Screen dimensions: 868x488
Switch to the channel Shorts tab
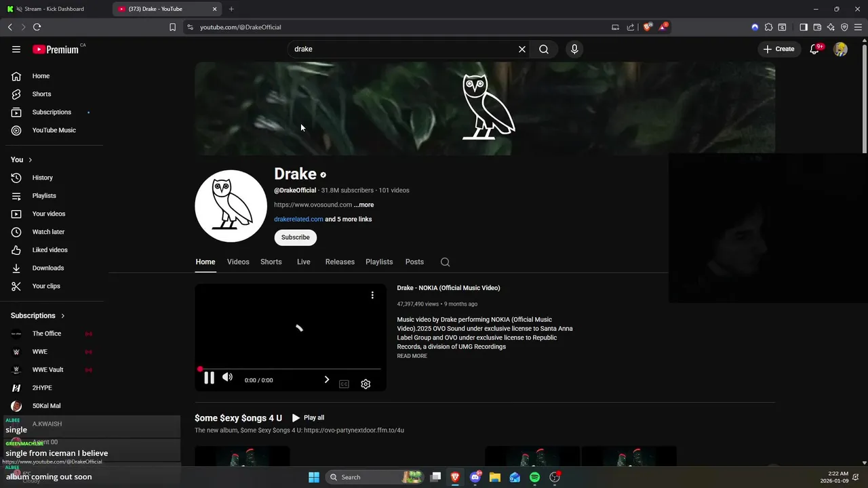pyautogui.click(x=271, y=262)
